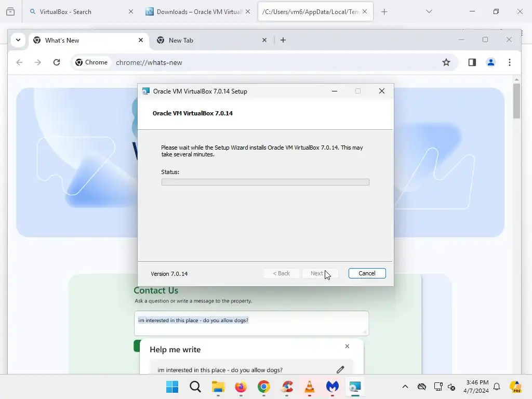Click the Help me write heading text
Viewport: 532px width, 399px height.
tap(175, 350)
